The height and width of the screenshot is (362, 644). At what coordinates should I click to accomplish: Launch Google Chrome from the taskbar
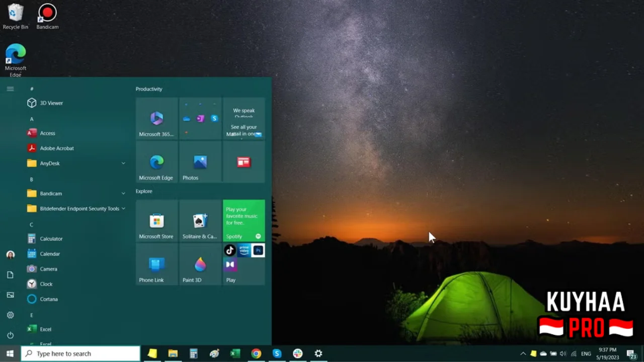256,353
